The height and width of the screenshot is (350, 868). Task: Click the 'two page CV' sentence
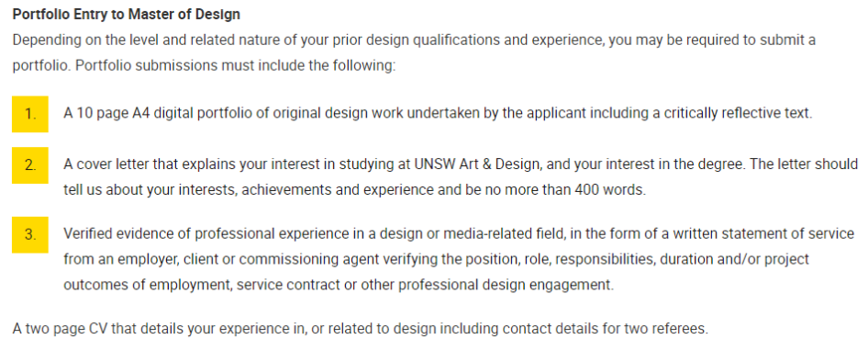(x=360, y=328)
